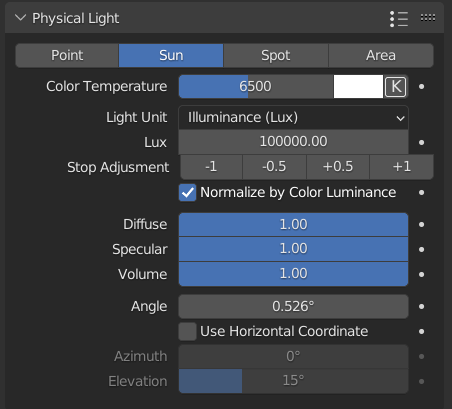Click the Lux 100000.00 field
Image resolution: width=452 pixels, height=409 pixels.
[x=294, y=141]
